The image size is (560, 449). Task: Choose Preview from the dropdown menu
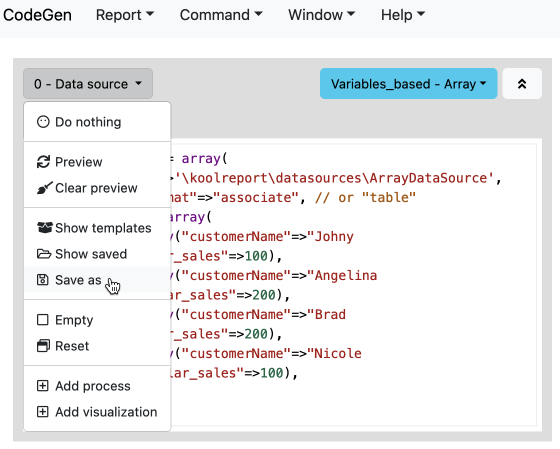click(97, 162)
